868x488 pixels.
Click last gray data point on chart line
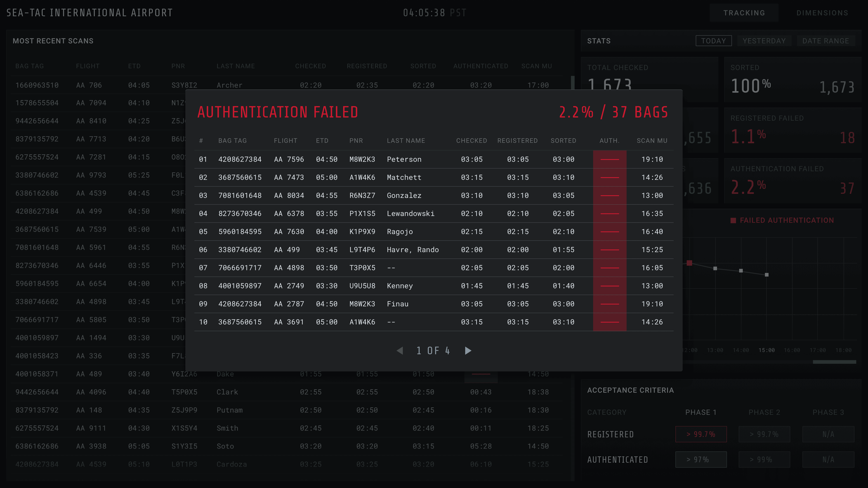(767, 275)
